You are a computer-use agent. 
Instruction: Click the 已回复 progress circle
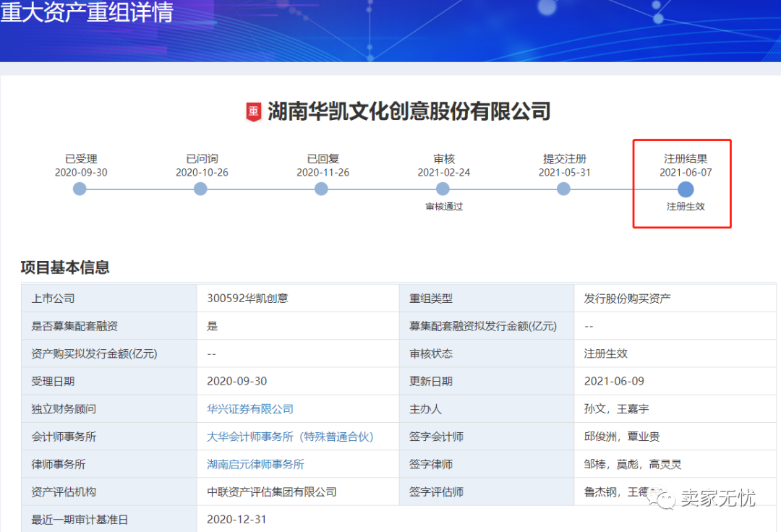(x=321, y=189)
